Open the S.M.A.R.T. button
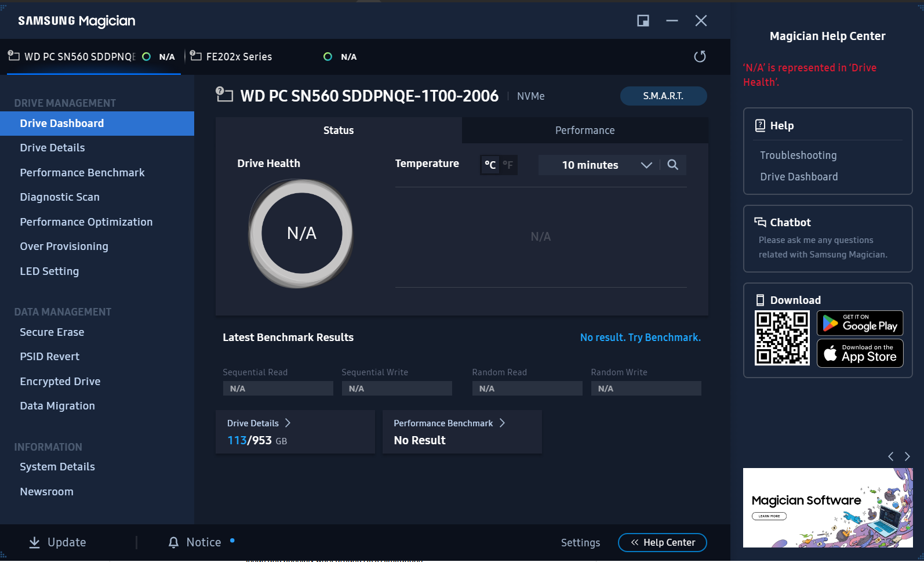 pyautogui.click(x=663, y=96)
